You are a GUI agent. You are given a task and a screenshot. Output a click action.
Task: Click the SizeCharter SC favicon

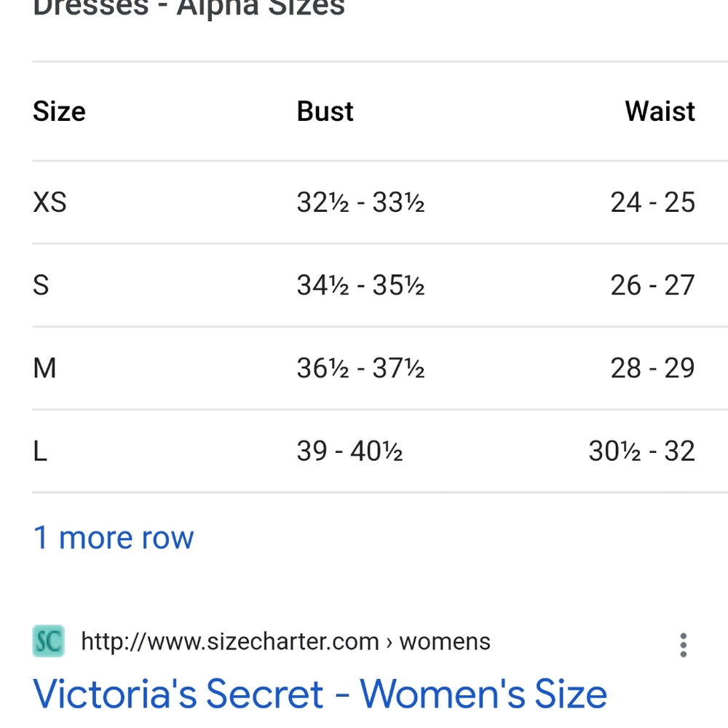tap(48, 641)
